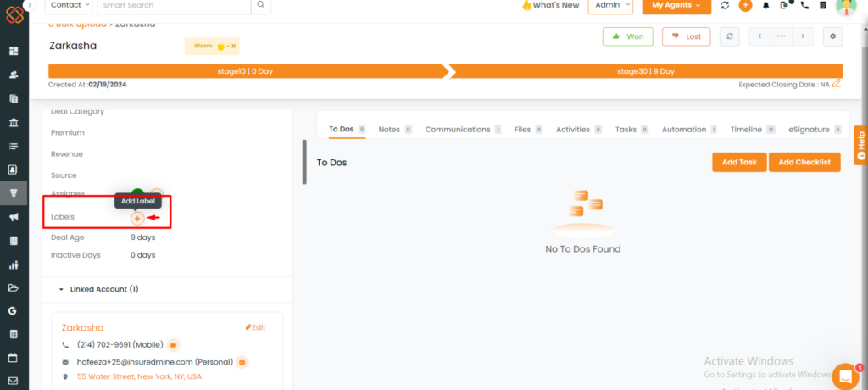This screenshot has width=868, height=390.
Task: Open the notifications bell
Action: click(766, 5)
